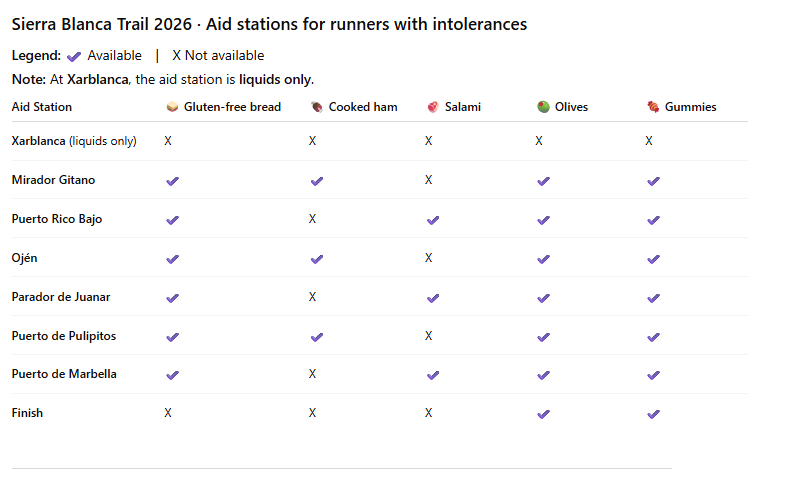788x488 pixels.
Task: Click Puerto Rico Bajo's salami checkmark
Action: point(433,220)
